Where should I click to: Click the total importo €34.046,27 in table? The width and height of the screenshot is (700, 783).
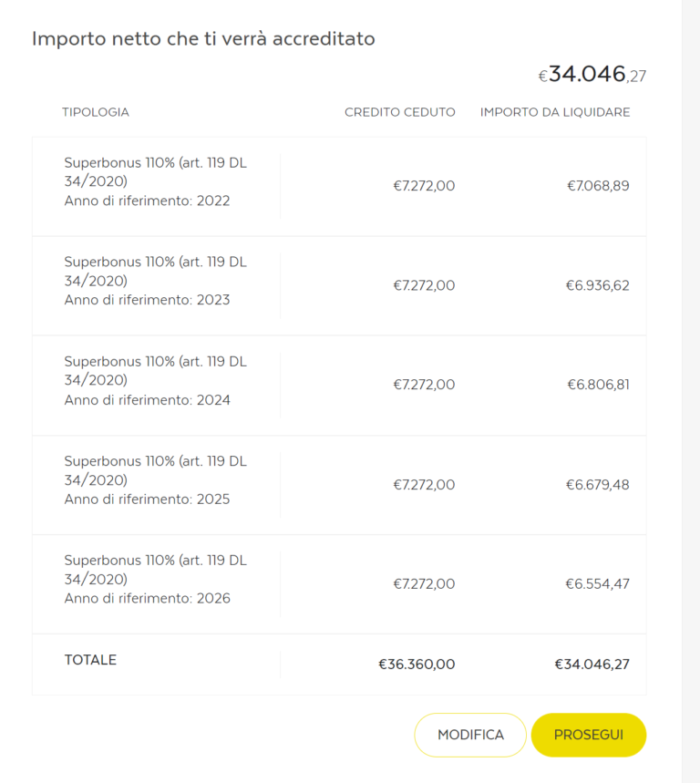(x=592, y=665)
